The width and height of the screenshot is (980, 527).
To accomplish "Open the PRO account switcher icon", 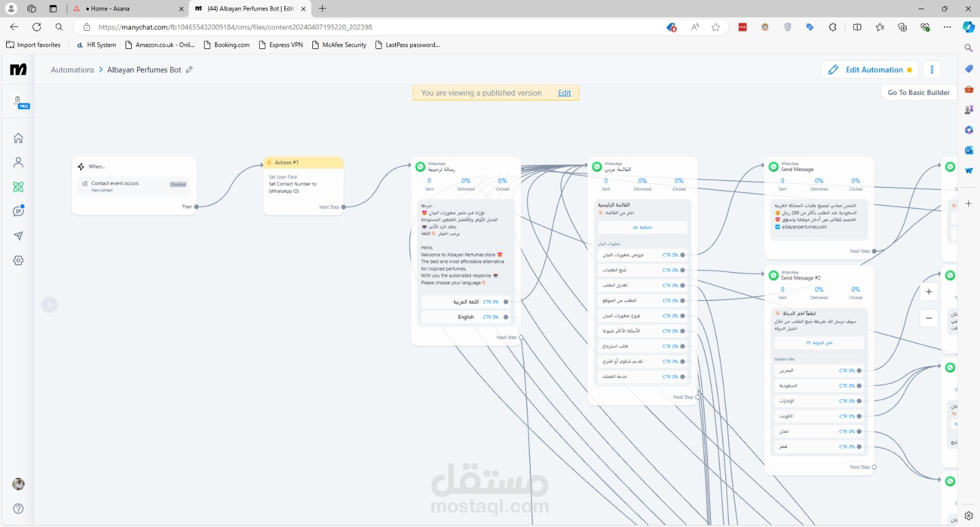I will point(20,102).
